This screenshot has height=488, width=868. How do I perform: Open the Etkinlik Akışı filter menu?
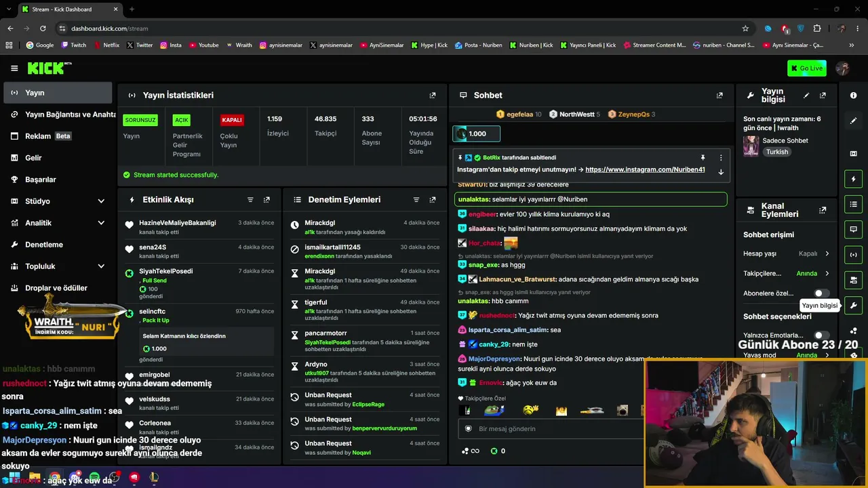250,200
